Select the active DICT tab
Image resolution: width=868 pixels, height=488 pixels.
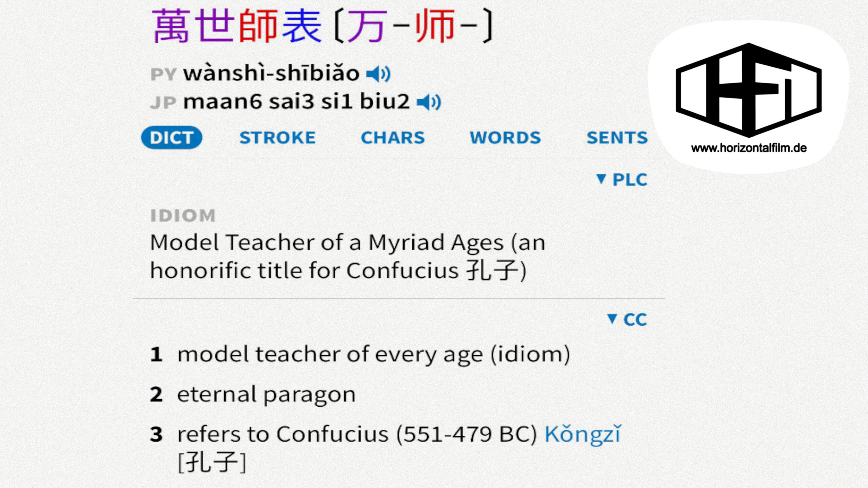172,138
